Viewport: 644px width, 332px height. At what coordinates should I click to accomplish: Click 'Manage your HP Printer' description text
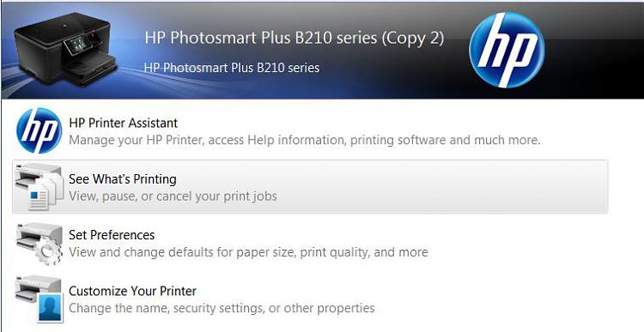click(304, 141)
